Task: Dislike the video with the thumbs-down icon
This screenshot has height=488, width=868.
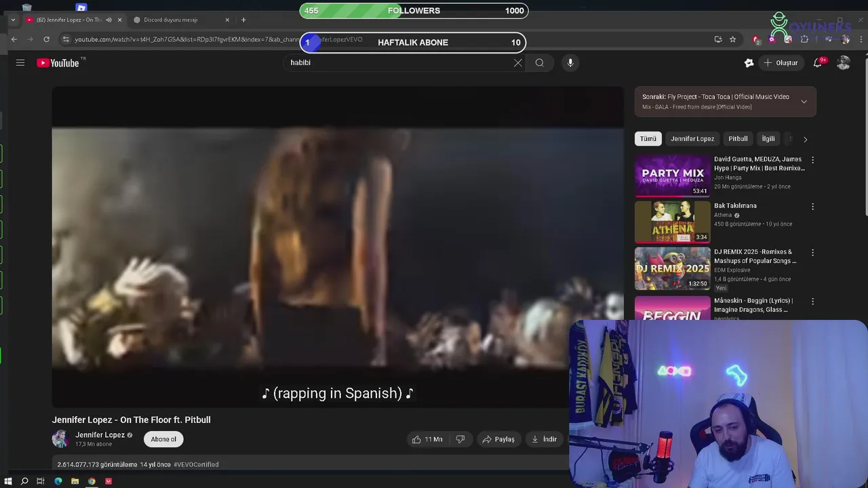Action: pyautogui.click(x=460, y=439)
